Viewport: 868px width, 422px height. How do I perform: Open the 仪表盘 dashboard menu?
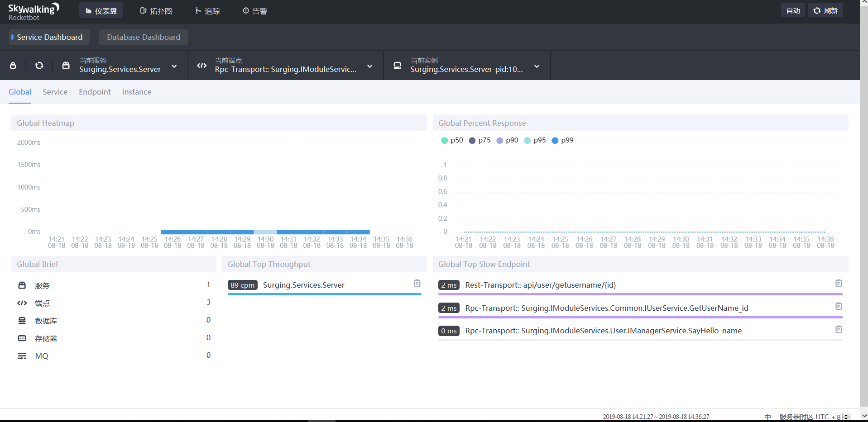tap(101, 10)
